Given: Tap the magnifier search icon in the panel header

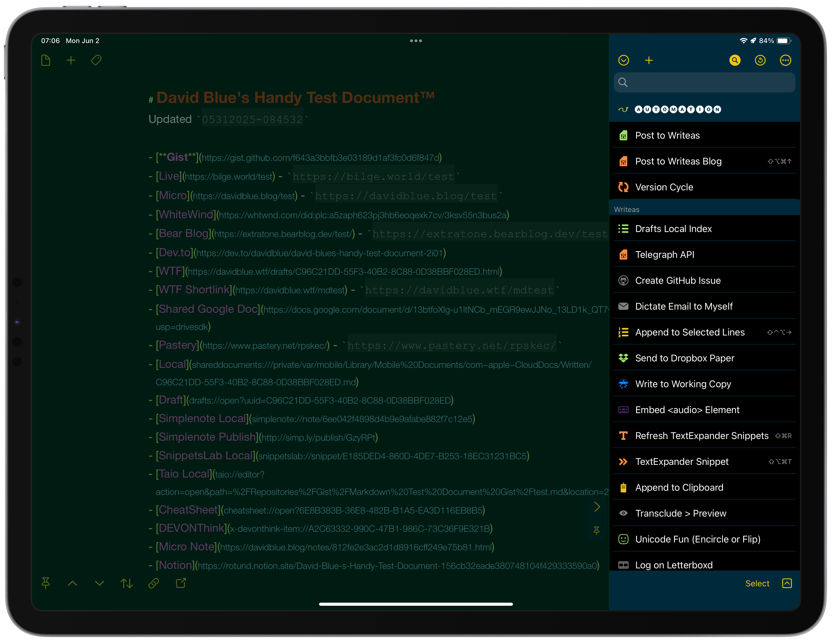Looking at the screenshot, I should pyautogui.click(x=735, y=60).
